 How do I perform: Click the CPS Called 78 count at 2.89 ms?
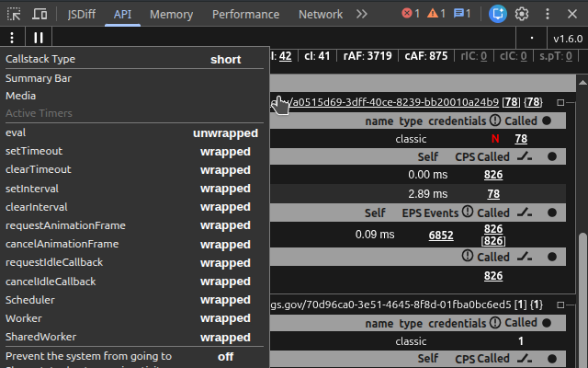(493, 194)
